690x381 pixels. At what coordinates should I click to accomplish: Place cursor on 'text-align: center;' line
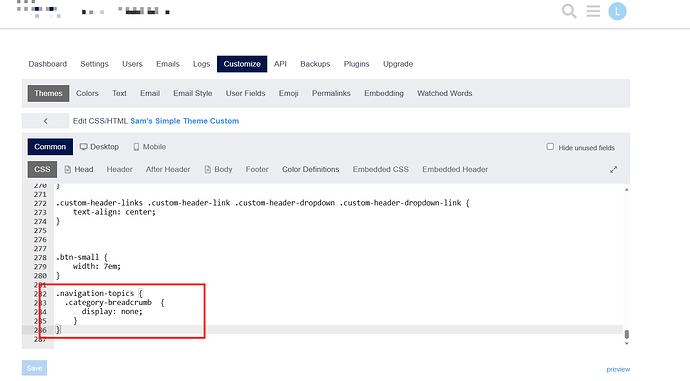pyautogui.click(x=114, y=212)
